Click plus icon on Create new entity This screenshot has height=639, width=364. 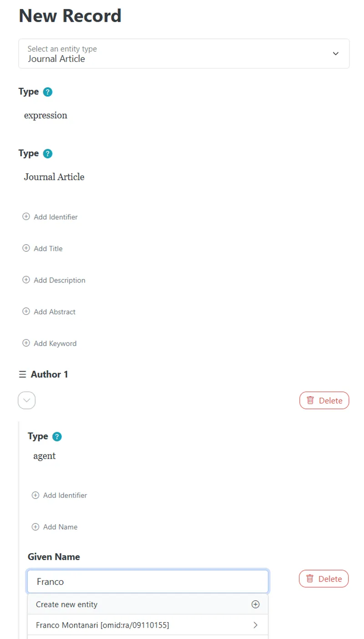(255, 604)
